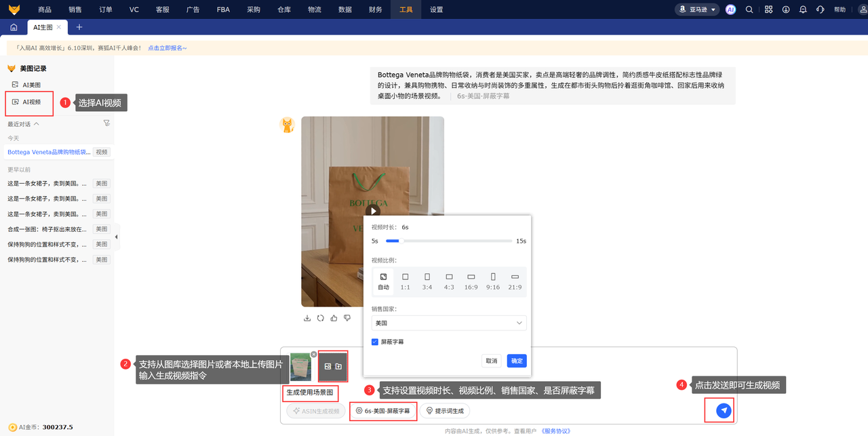Image resolution: width=868 pixels, height=436 pixels.
Task: Open the 财务 menu
Action: (375, 9)
